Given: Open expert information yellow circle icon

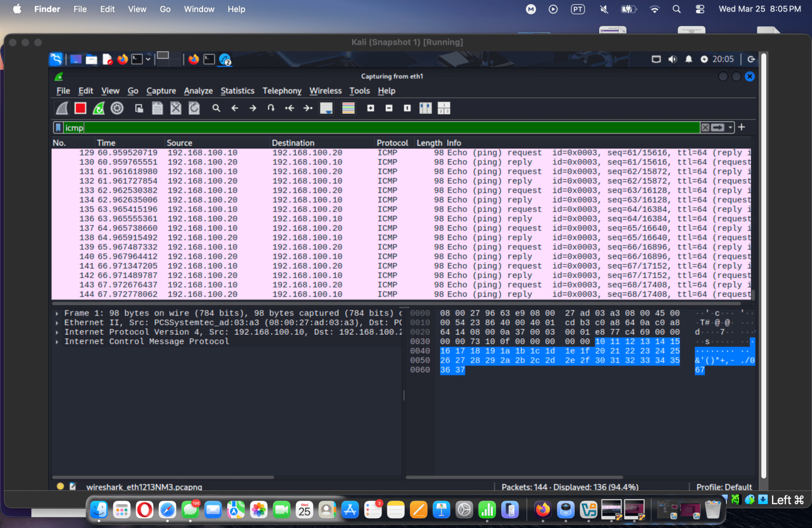Looking at the screenshot, I should (x=60, y=487).
